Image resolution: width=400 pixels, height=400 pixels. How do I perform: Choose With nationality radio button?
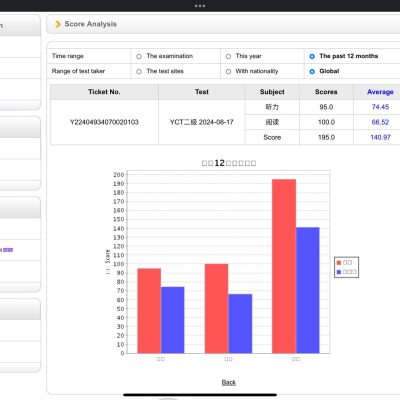(x=228, y=71)
